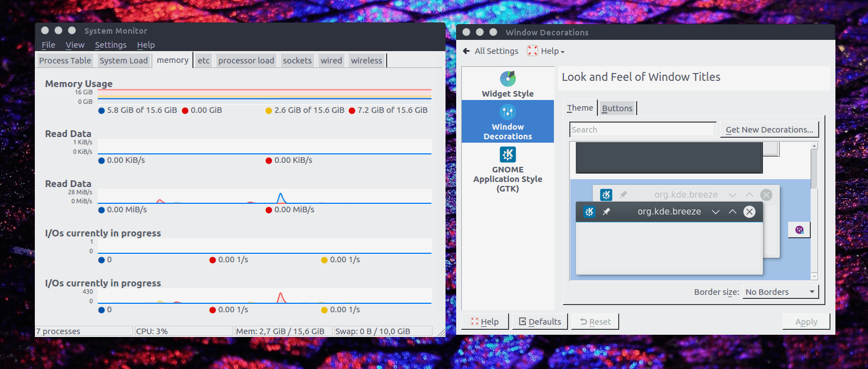Select the Window Decorations sidebar icon
Image resolution: width=868 pixels, height=369 pixels.
tap(507, 112)
